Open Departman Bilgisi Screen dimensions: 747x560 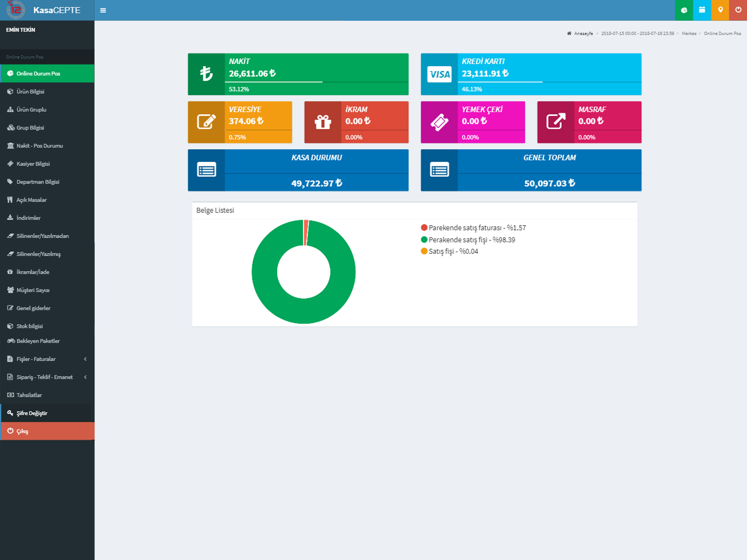coord(47,182)
